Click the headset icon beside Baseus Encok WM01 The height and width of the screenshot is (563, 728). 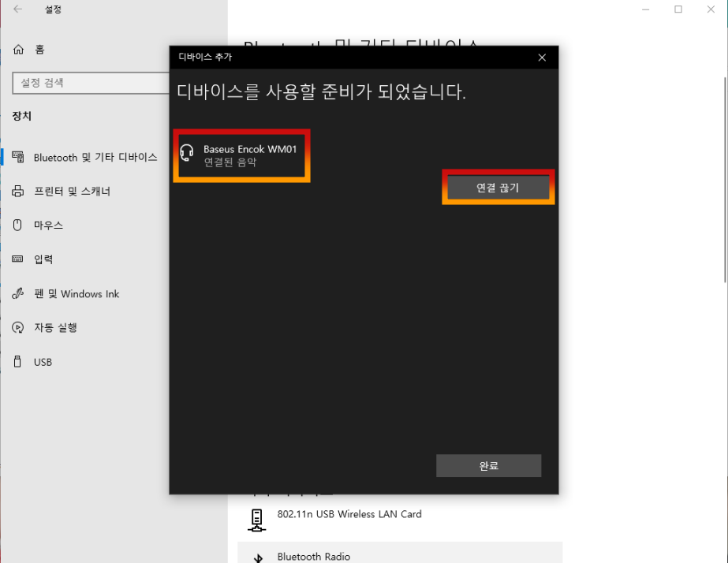[x=185, y=154]
